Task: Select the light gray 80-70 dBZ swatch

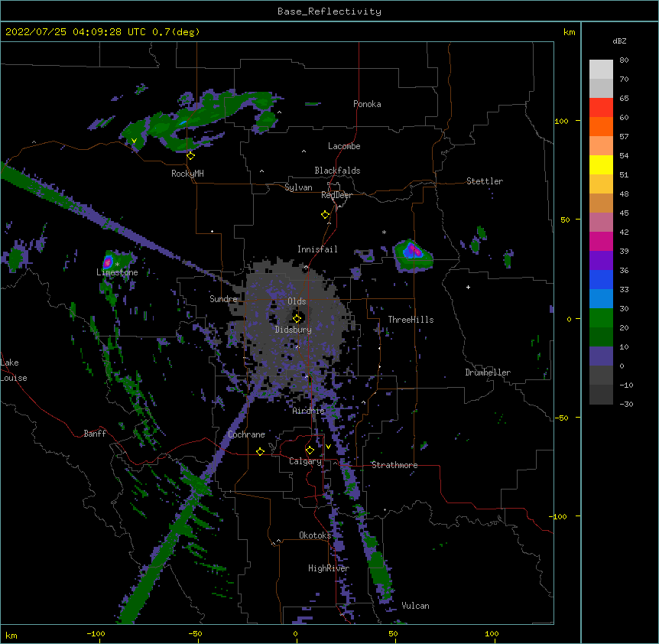Action: [601, 70]
